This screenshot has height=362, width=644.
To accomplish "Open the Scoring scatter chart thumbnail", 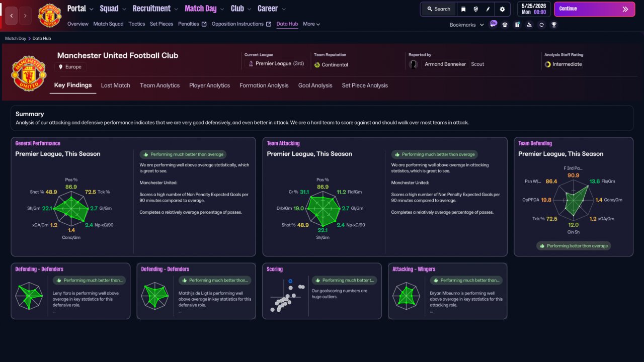I will point(288,296).
